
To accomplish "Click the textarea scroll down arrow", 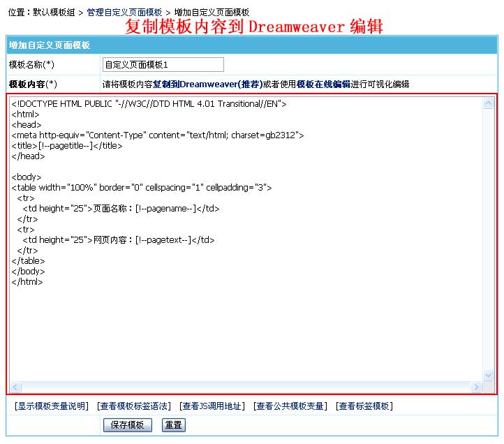I will (x=488, y=375).
